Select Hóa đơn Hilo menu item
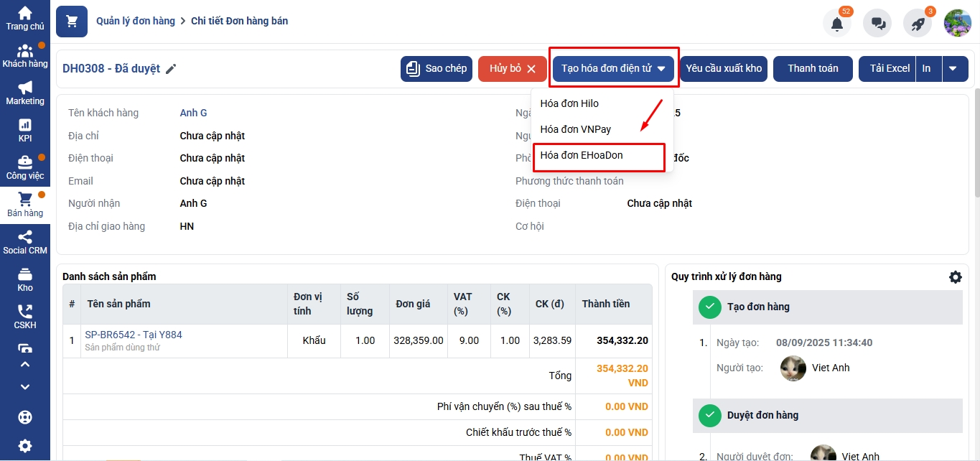Screen dimensions: 980x461 (569, 103)
